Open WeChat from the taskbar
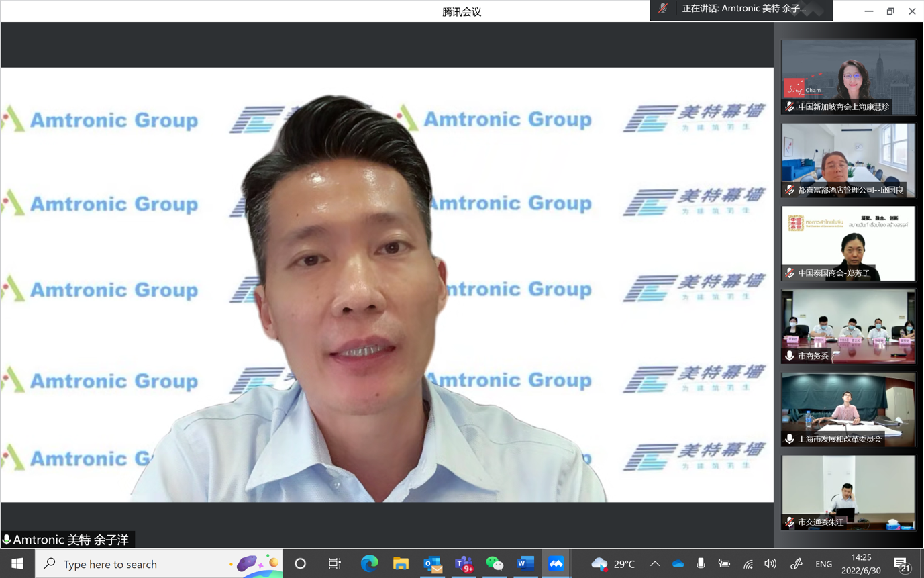 495,564
